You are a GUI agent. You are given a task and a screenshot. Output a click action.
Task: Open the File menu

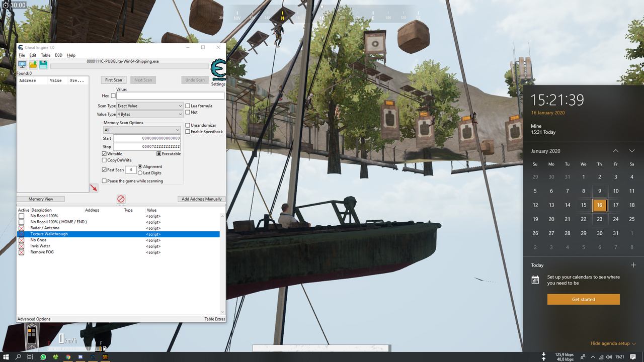pos(22,55)
